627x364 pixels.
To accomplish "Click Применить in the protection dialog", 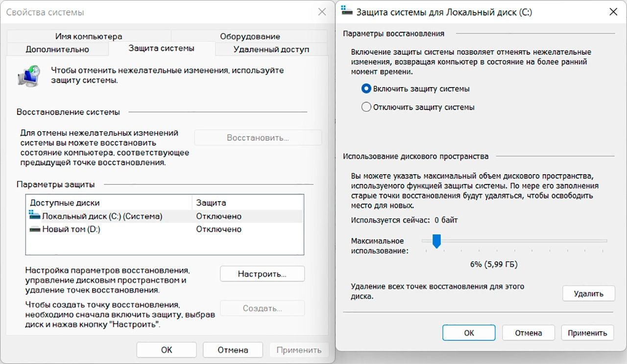I will tap(587, 333).
